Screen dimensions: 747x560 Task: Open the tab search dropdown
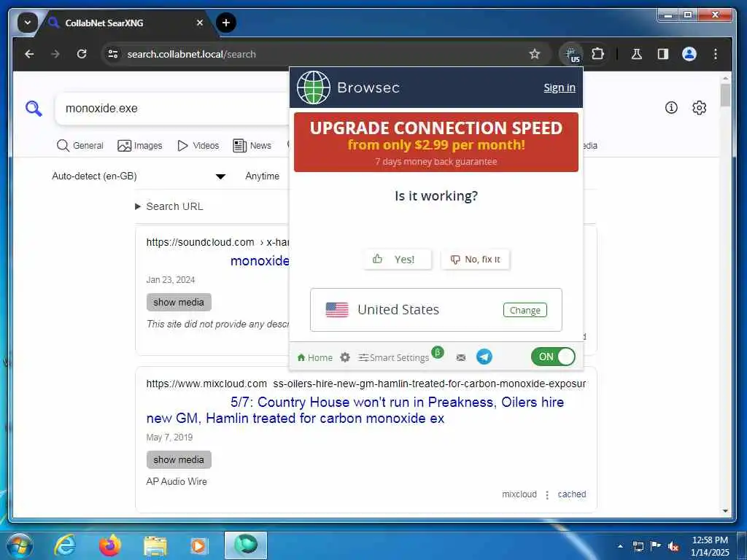coord(28,23)
